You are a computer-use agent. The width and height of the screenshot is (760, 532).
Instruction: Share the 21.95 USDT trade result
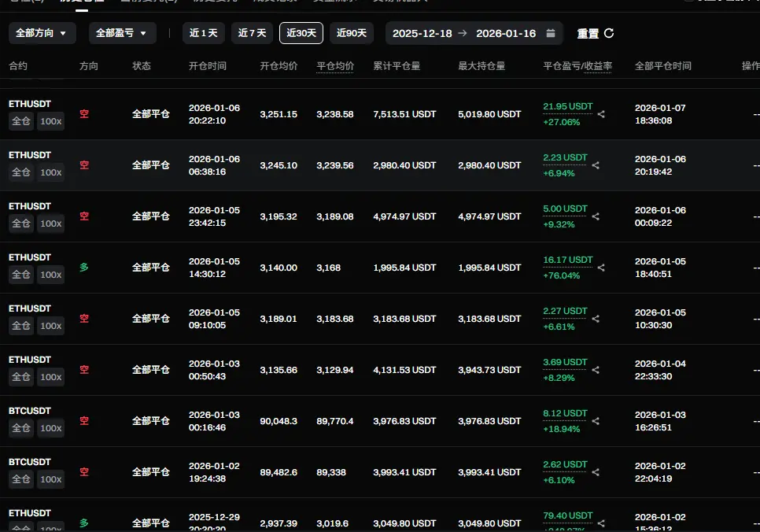coord(601,114)
